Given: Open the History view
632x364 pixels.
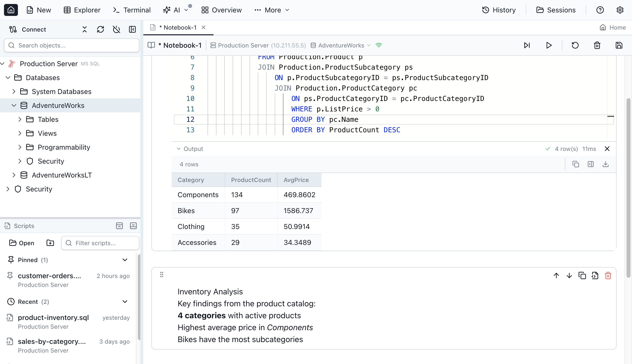Looking at the screenshot, I should pos(499,10).
